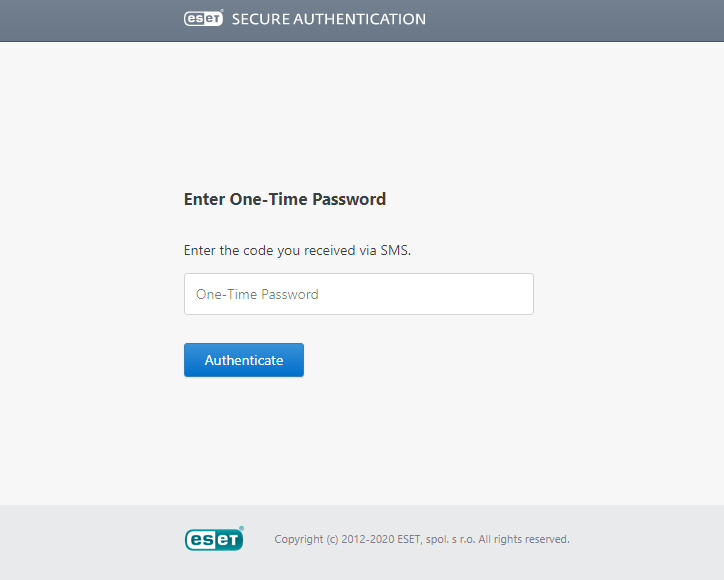
Task: Click the word "AUTHENTICATION" in the header
Action: pos(360,19)
